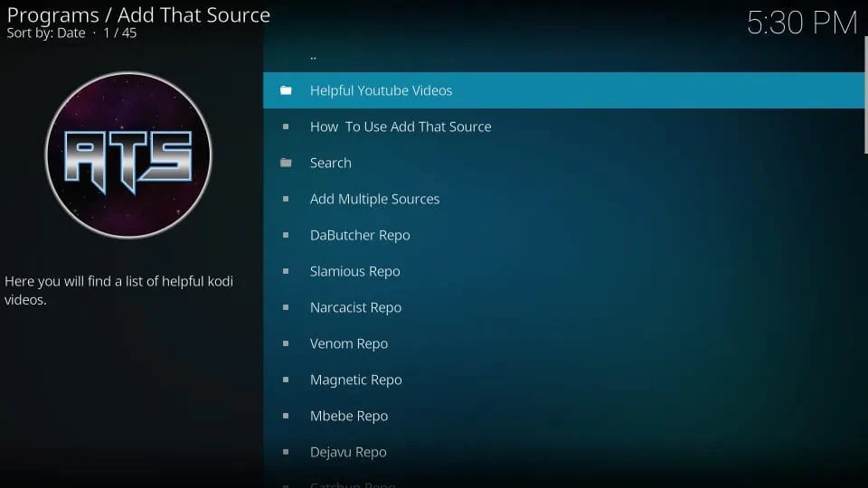Click the bullet icon beside Venom Repo
The width and height of the screenshot is (868, 488).
coord(286,343)
